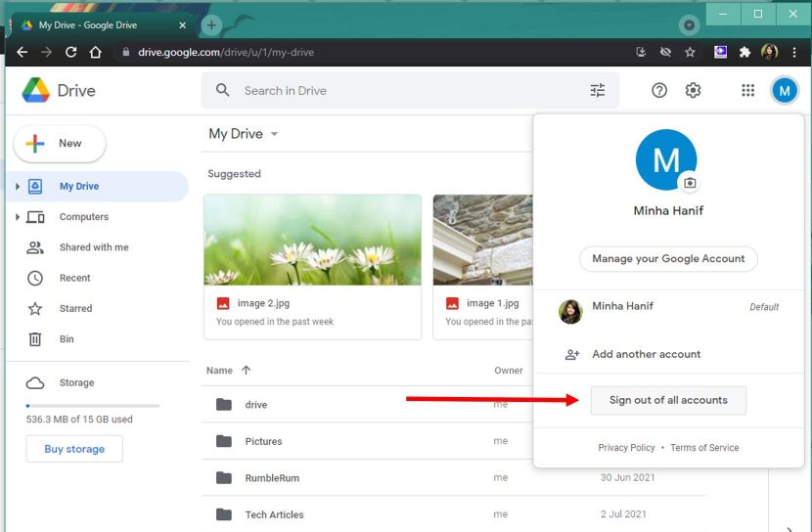Click the Add another account person icon
Viewport: 812px width, 532px height.
pos(571,354)
